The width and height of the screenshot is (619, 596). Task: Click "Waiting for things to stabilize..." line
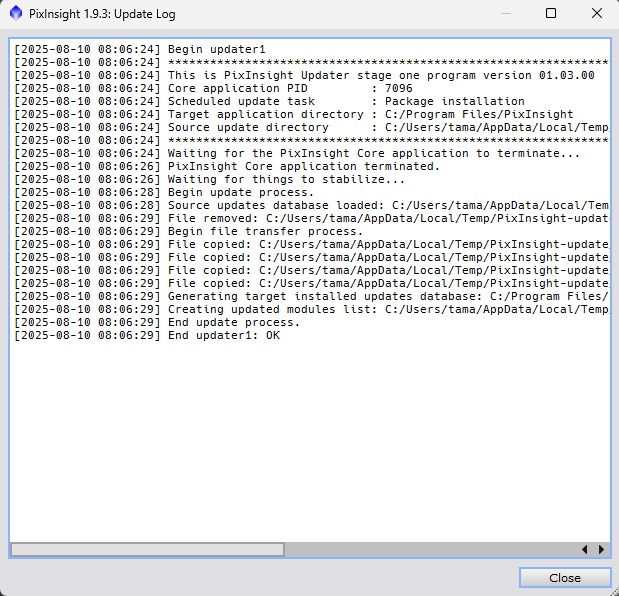(x=209, y=180)
